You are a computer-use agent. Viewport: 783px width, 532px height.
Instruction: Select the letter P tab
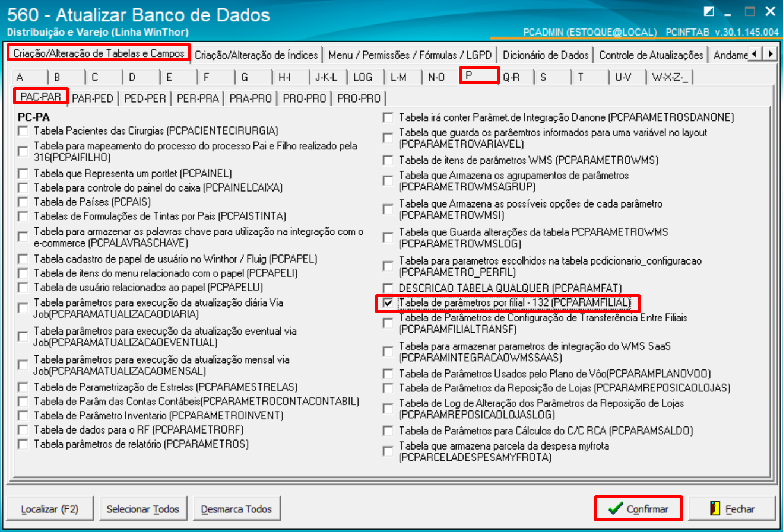[480, 75]
